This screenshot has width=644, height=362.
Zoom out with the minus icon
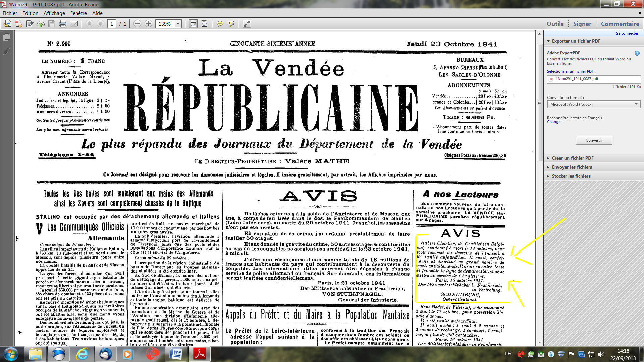[137, 24]
